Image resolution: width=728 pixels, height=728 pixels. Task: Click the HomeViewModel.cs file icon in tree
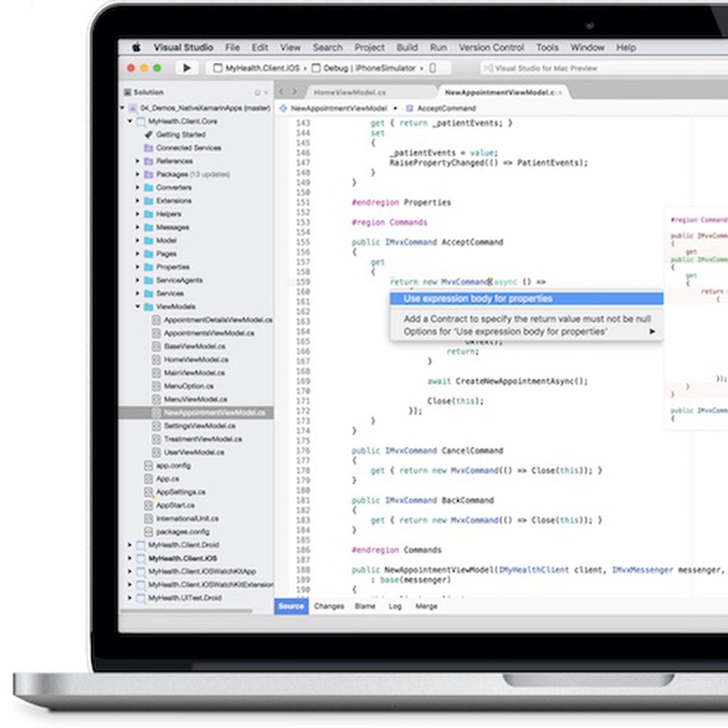point(156,360)
